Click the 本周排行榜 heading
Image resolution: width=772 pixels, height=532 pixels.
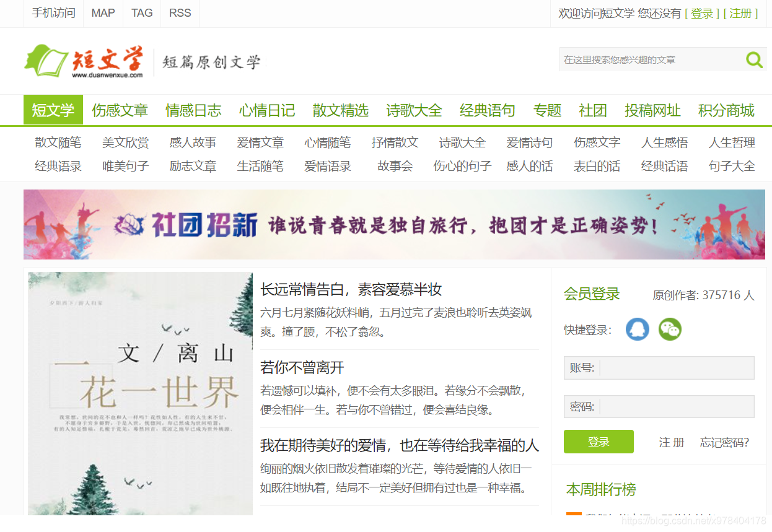coord(601,489)
